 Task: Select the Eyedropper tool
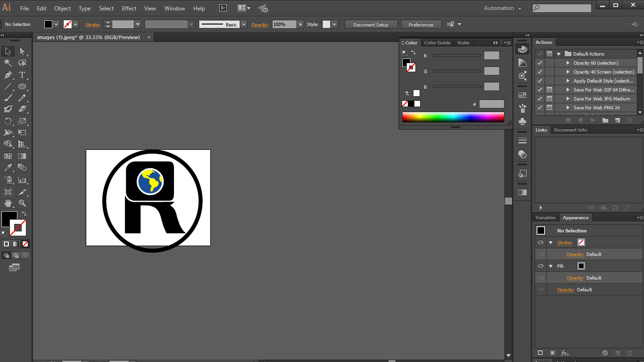coord(8,167)
